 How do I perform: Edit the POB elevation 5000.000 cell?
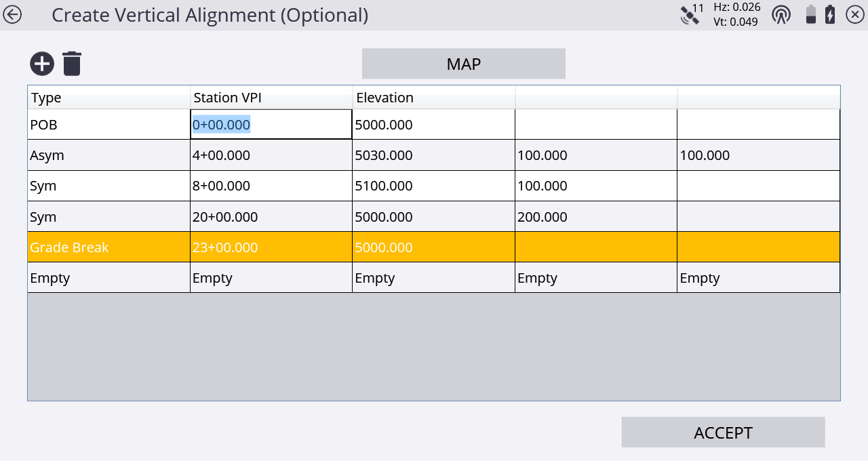tap(433, 125)
